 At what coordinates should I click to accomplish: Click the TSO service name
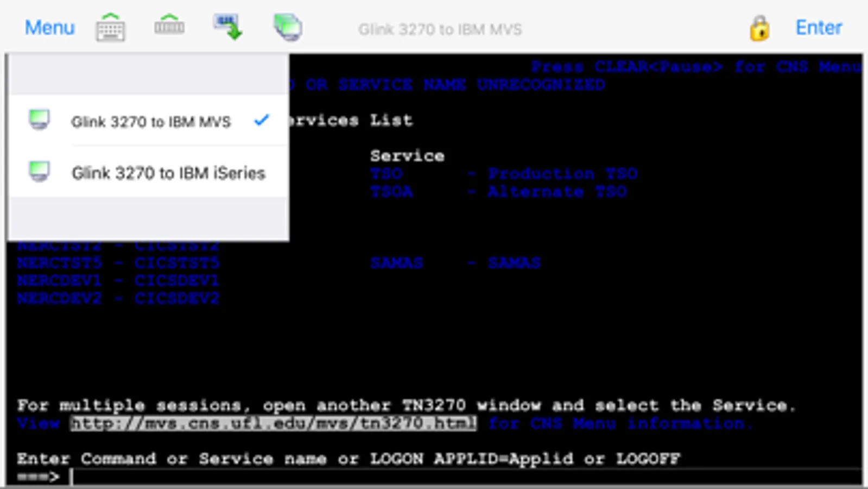[x=386, y=174]
